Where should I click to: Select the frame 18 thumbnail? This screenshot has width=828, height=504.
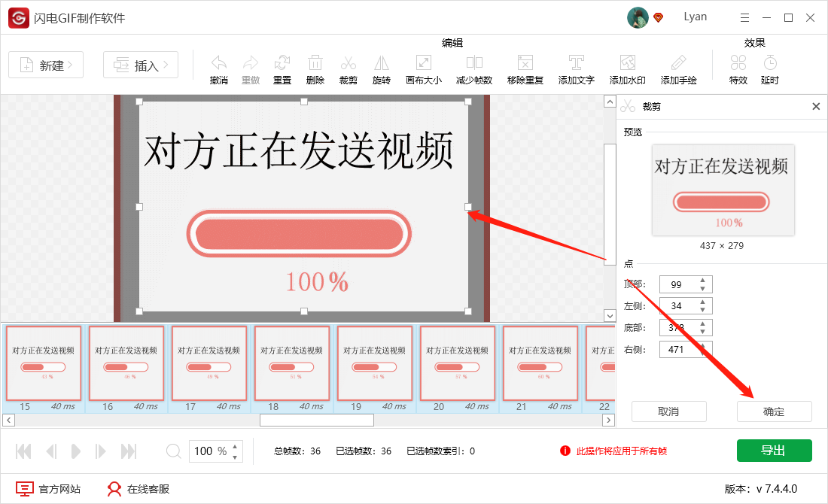click(x=291, y=363)
